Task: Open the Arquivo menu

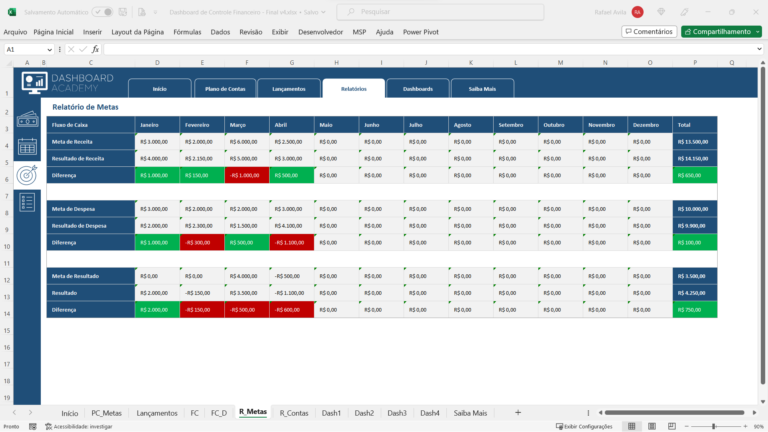Action: (15, 32)
